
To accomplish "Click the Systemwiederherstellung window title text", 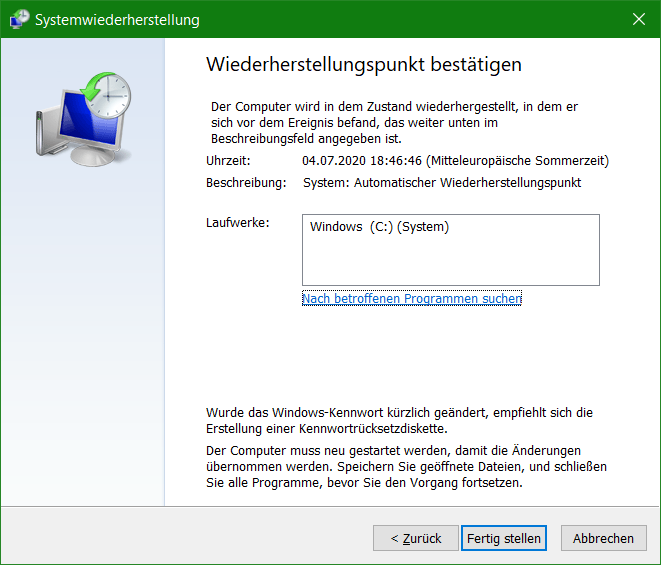I will click(x=117, y=19).
